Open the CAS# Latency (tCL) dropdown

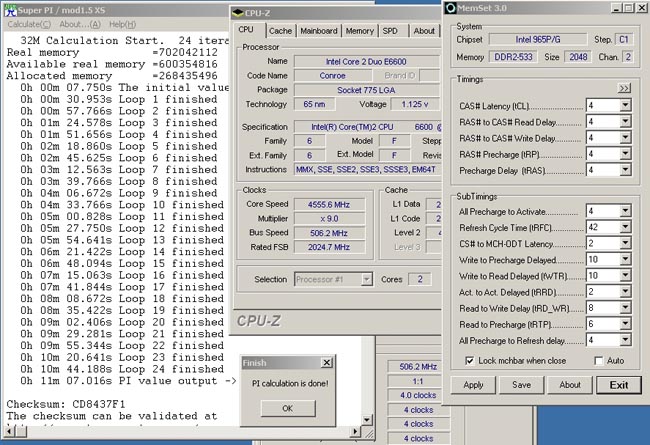(x=625, y=105)
